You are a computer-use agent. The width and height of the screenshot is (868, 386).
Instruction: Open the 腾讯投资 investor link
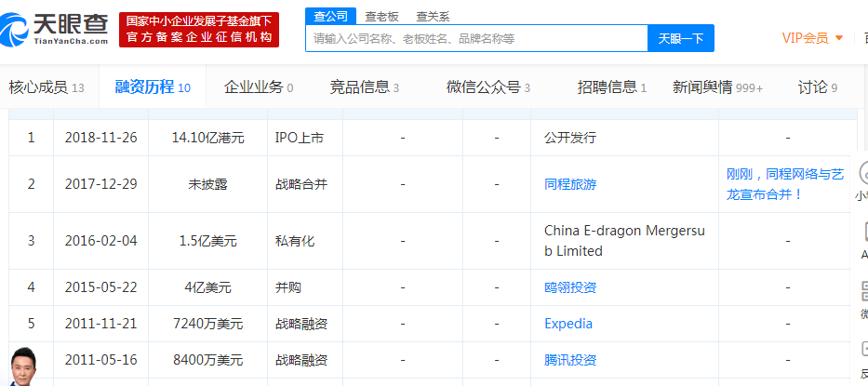570,360
